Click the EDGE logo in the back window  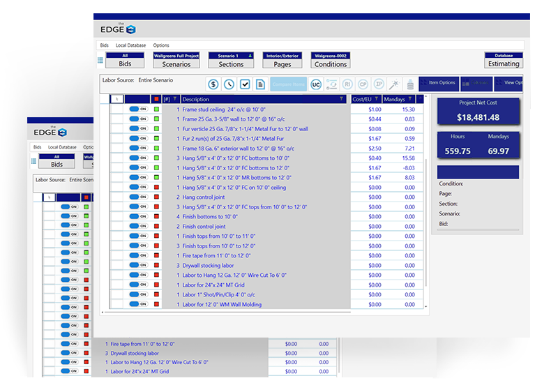pos(50,133)
